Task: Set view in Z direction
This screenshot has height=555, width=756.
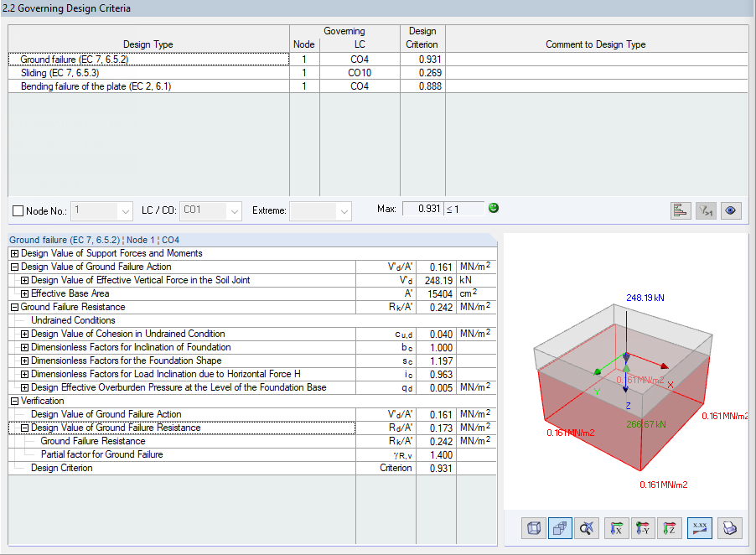Action: coord(669,528)
